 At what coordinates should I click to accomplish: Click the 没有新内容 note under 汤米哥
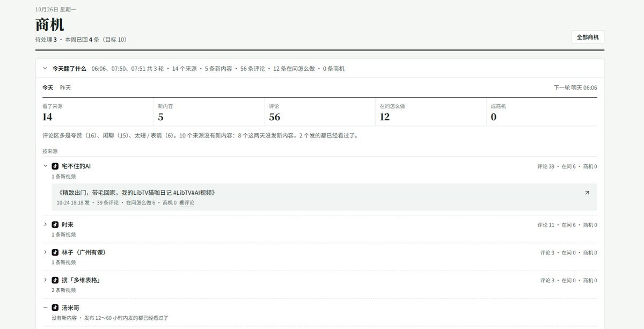pyautogui.click(x=110, y=318)
